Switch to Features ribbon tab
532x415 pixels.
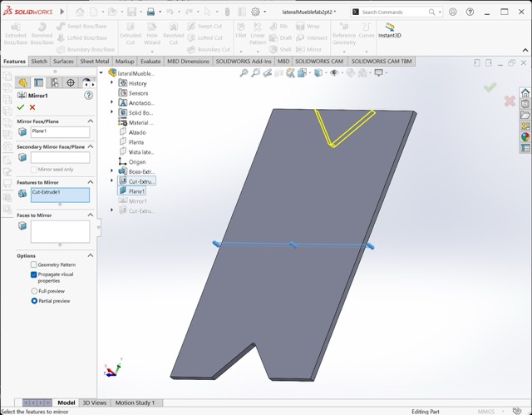(14, 62)
